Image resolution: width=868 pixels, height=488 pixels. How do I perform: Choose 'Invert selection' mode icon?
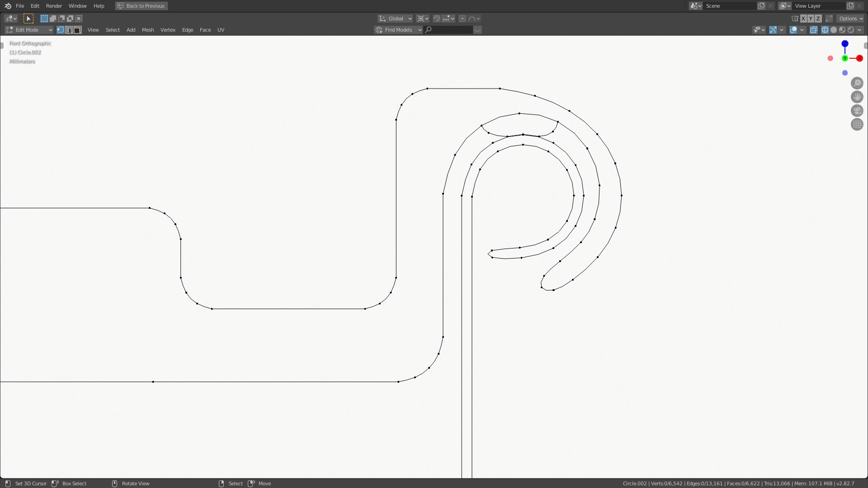click(x=70, y=19)
